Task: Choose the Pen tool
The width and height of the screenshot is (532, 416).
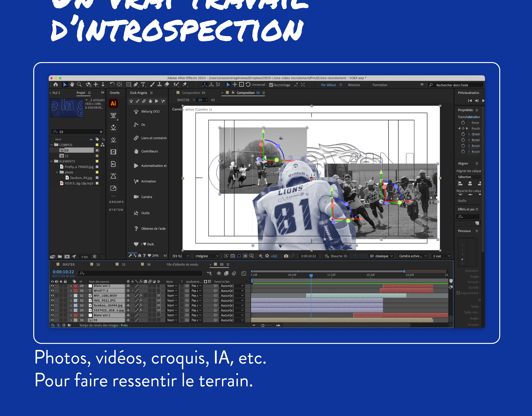Action: pyautogui.click(x=136, y=85)
